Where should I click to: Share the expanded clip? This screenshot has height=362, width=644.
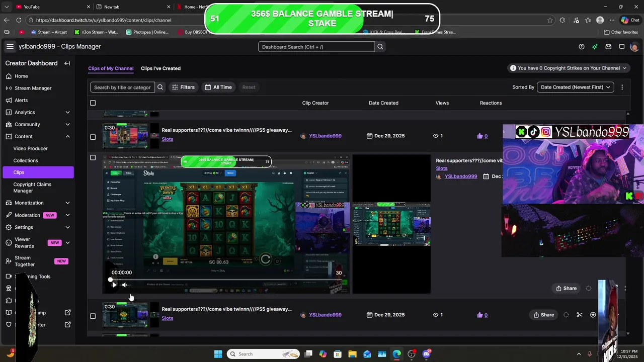pos(566,288)
